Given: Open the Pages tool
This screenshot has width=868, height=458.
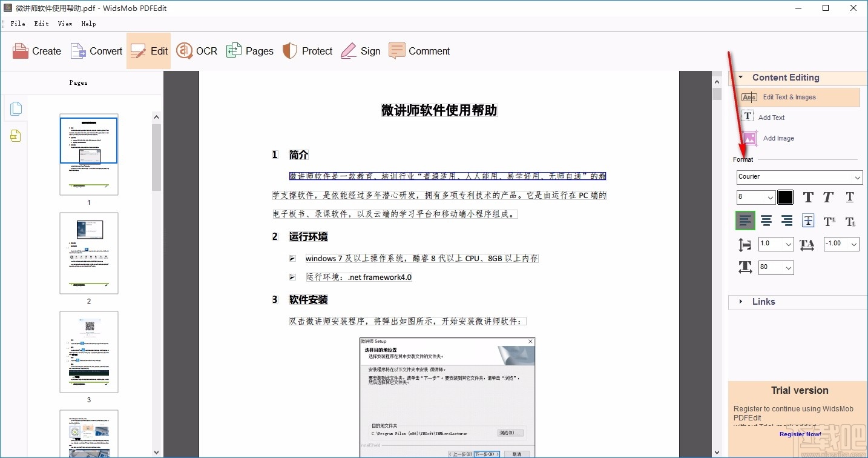Looking at the screenshot, I should coord(250,51).
